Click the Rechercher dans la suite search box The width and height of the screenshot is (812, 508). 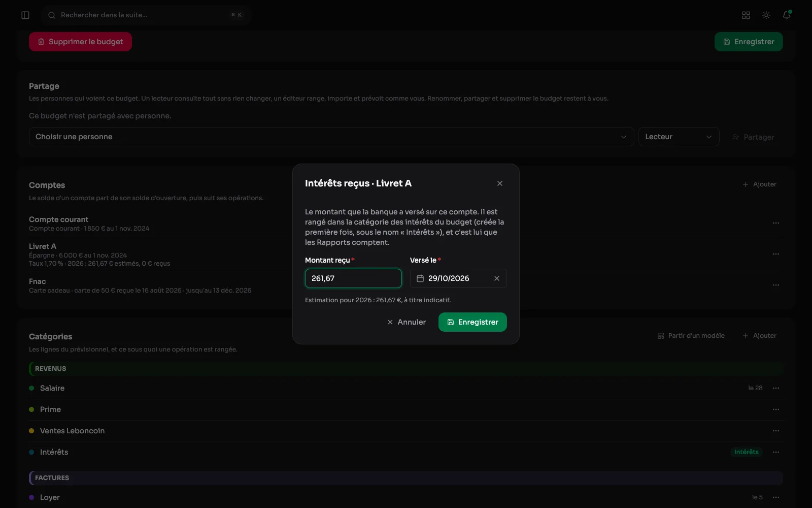pyautogui.click(x=146, y=15)
